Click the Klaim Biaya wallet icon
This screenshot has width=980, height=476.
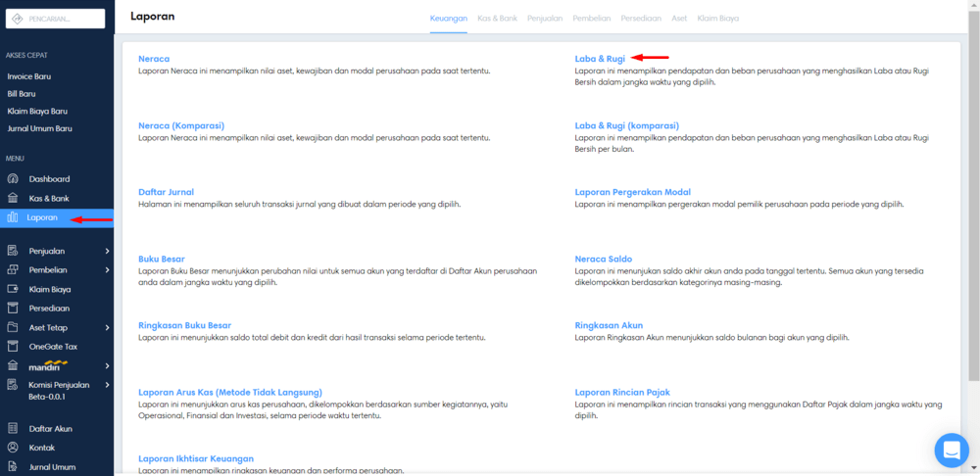click(x=13, y=289)
